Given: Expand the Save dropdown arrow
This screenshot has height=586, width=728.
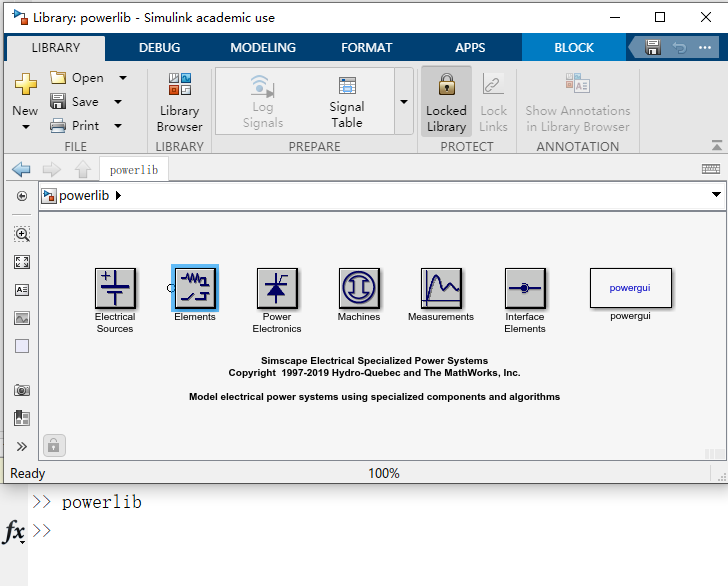Looking at the screenshot, I should pos(118,101).
